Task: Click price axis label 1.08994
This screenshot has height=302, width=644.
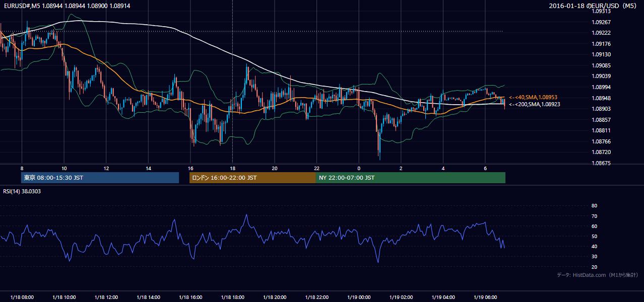Action: [601, 87]
